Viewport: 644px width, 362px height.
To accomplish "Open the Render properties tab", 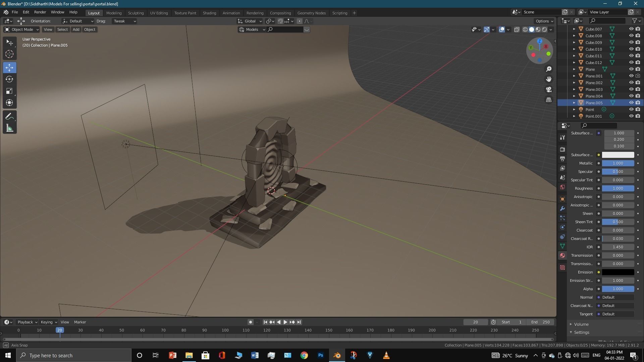I will tap(562, 149).
